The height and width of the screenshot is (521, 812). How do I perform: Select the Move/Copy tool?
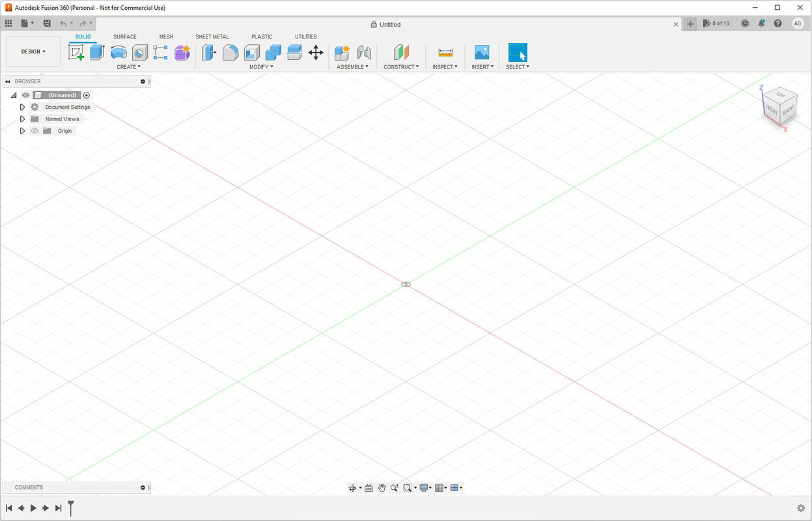[316, 53]
